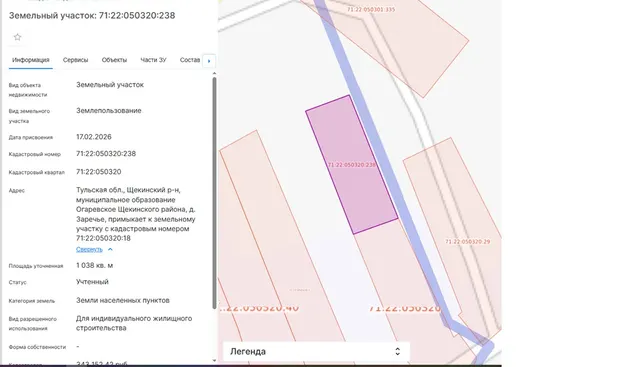This screenshot has height=367, width=640.
Task: Click the date value 17.02.2026
Action: [x=93, y=137]
